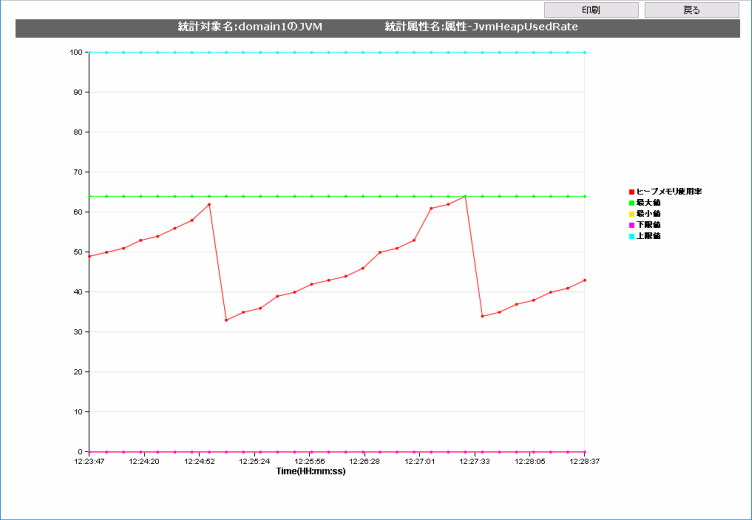Select the 最大値 legend label
The width and height of the screenshot is (752, 520).
click(x=648, y=202)
